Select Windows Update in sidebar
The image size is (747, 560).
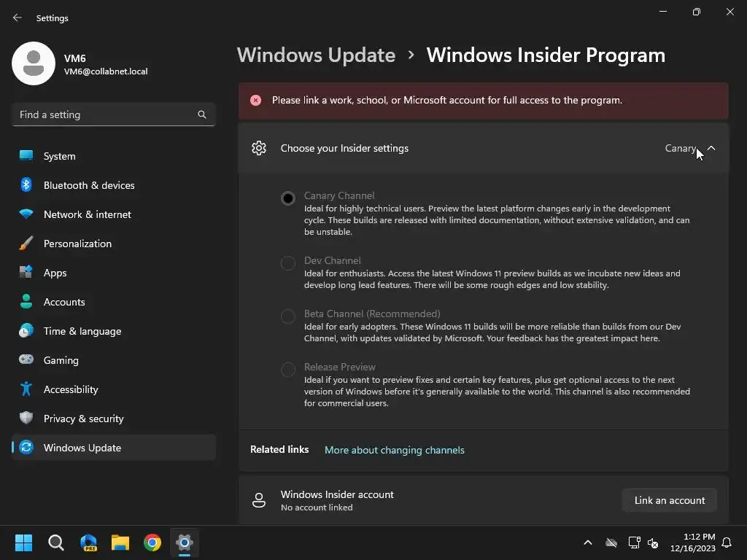click(x=113, y=448)
